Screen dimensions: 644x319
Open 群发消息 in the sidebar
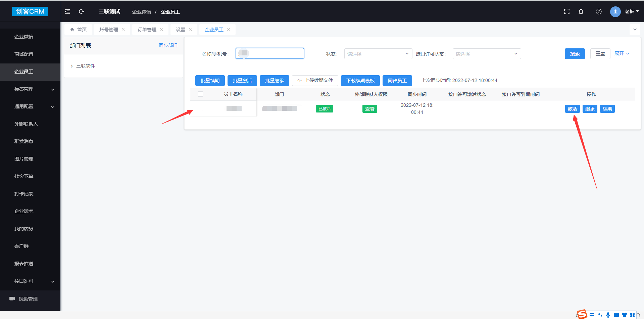pos(30,141)
